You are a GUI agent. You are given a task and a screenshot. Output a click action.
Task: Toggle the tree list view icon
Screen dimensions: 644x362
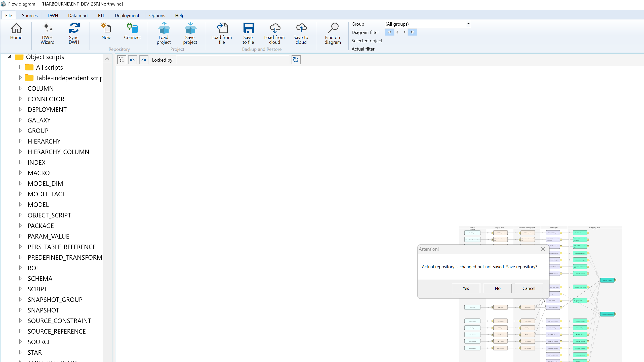click(122, 60)
